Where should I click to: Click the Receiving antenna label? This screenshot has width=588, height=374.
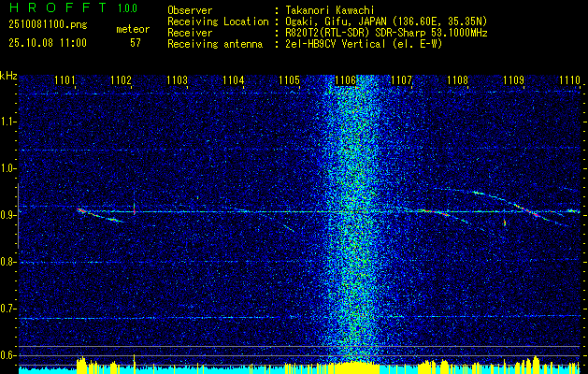[215, 44]
